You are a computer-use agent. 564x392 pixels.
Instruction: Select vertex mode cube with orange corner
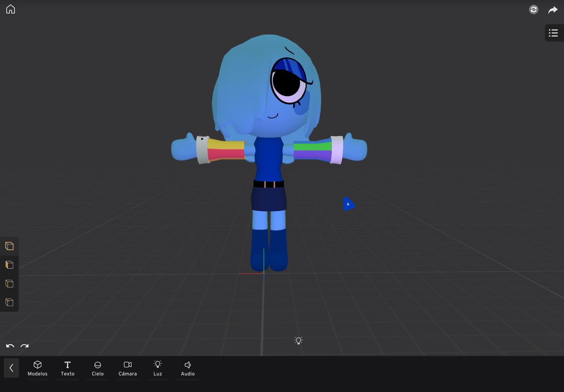(x=9, y=302)
